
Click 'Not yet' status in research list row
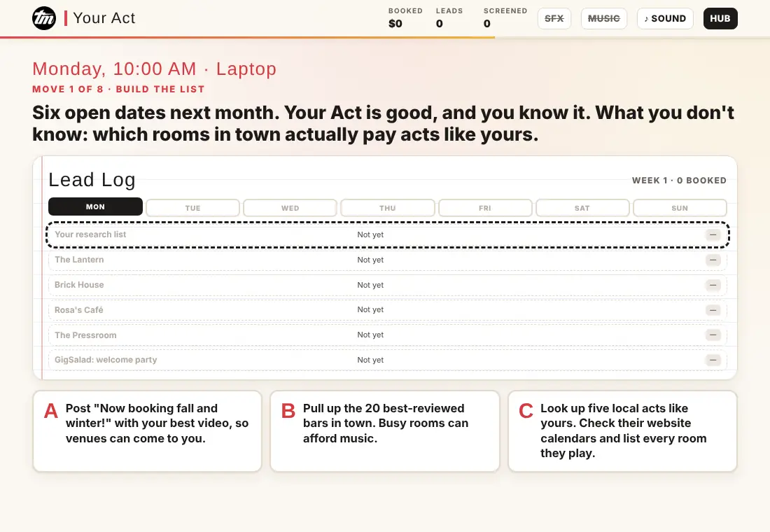[370, 234]
